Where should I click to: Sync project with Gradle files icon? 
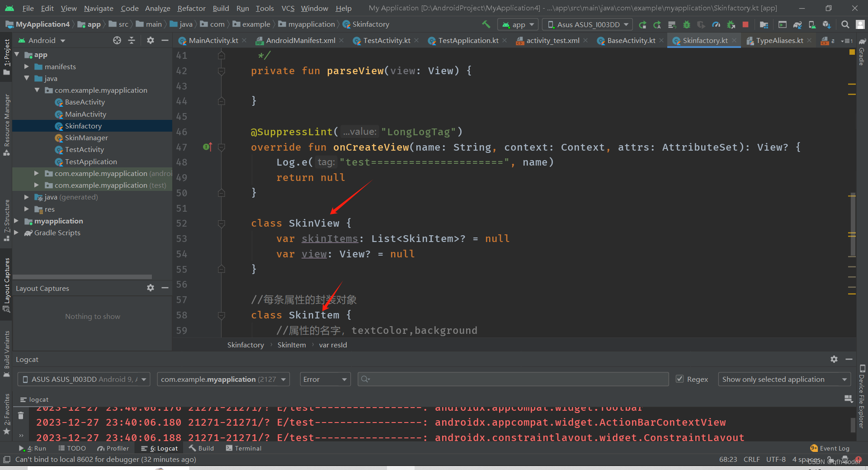797,25
